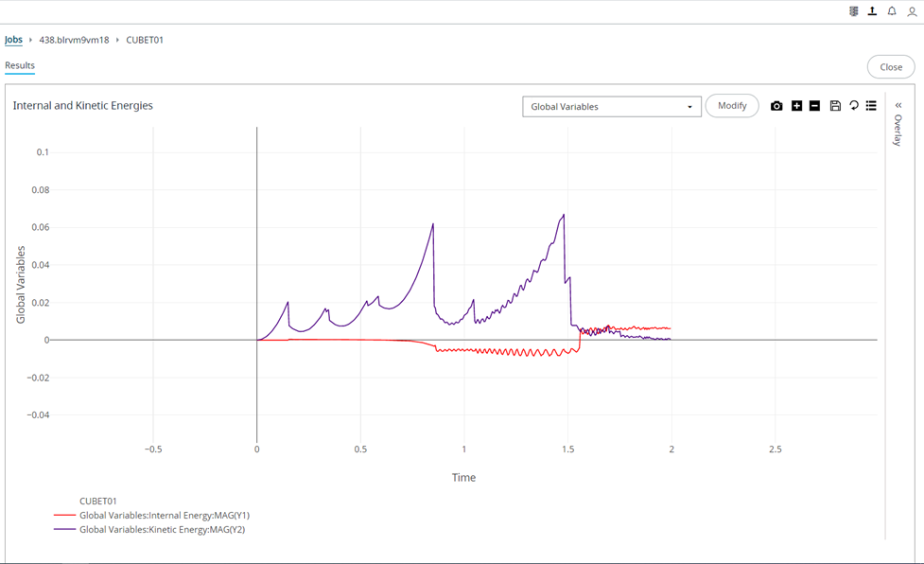Zoom out using the minus icon

pyautogui.click(x=814, y=106)
